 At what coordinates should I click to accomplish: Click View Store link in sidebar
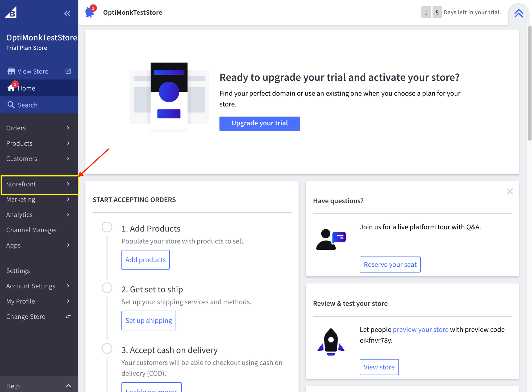point(39,71)
